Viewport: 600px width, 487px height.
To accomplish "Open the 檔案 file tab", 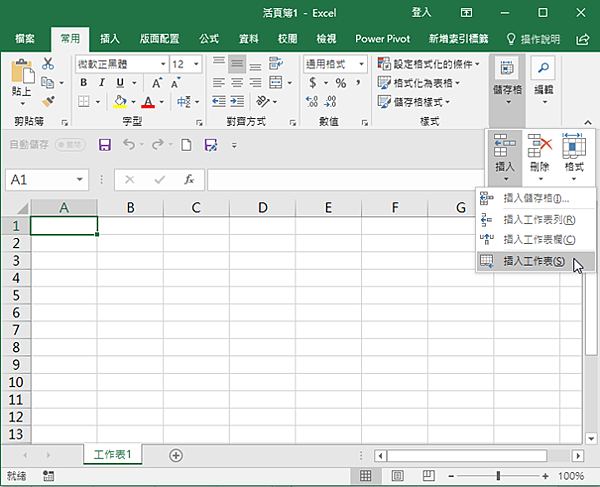I will click(x=25, y=39).
